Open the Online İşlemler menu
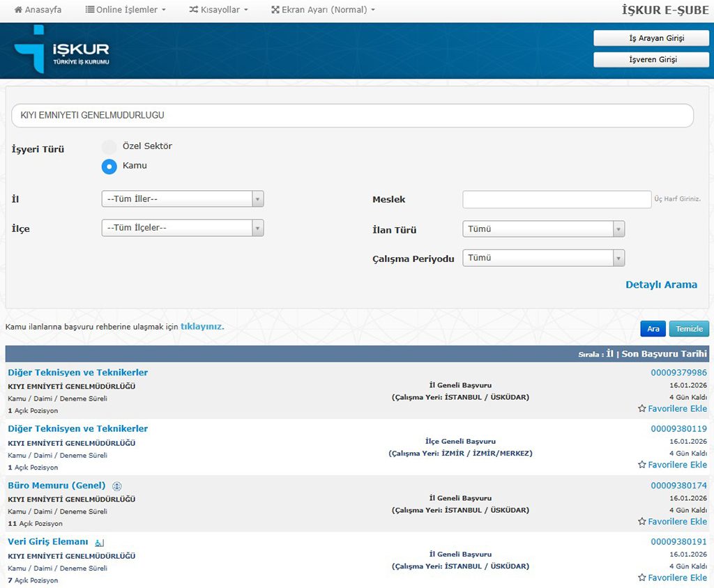714x588 pixels. click(x=126, y=10)
